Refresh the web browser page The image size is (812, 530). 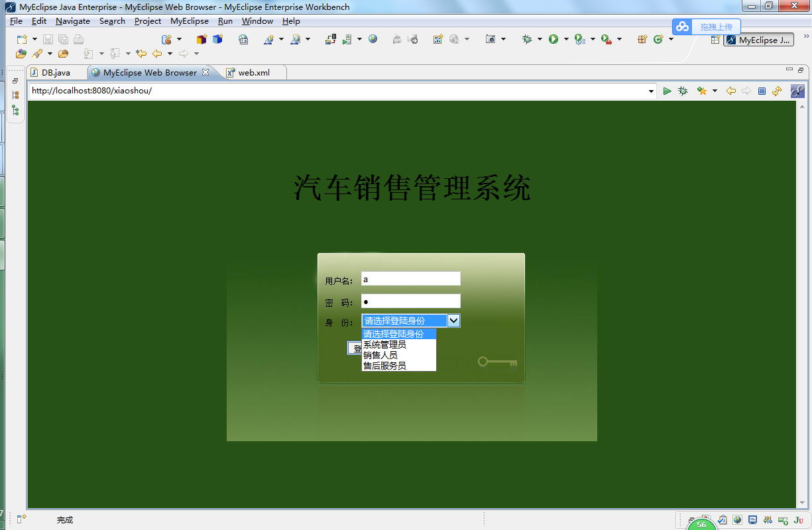point(777,91)
